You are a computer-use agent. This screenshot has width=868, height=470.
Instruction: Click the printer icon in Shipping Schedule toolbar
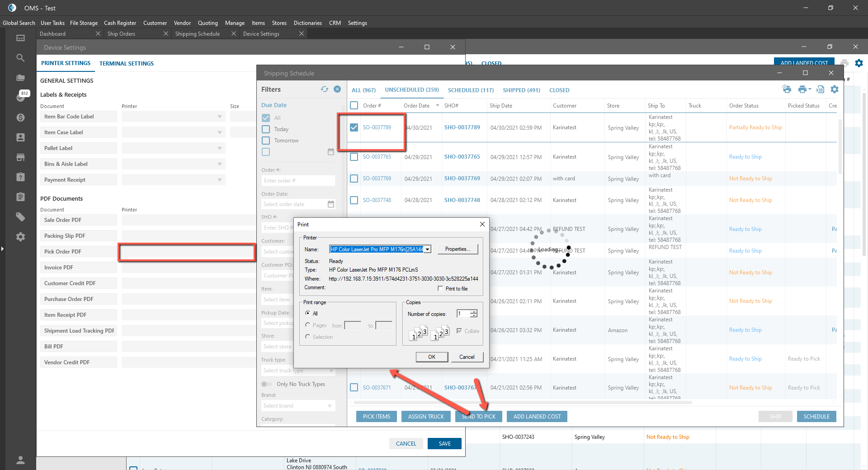[x=802, y=89]
